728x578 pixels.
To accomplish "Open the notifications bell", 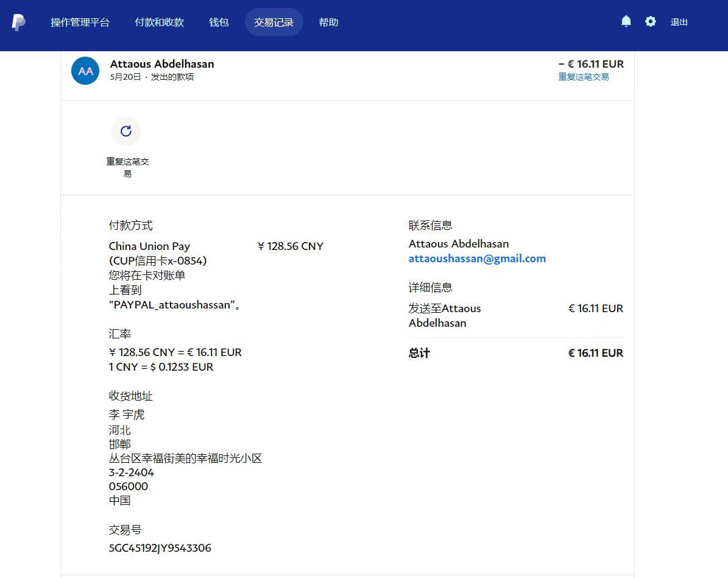I will pos(626,22).
